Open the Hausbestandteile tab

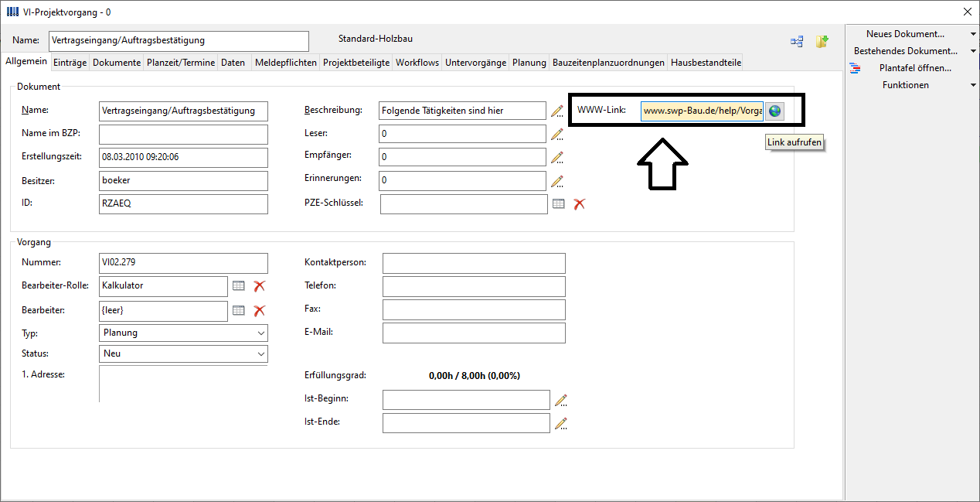pos(706,63)
